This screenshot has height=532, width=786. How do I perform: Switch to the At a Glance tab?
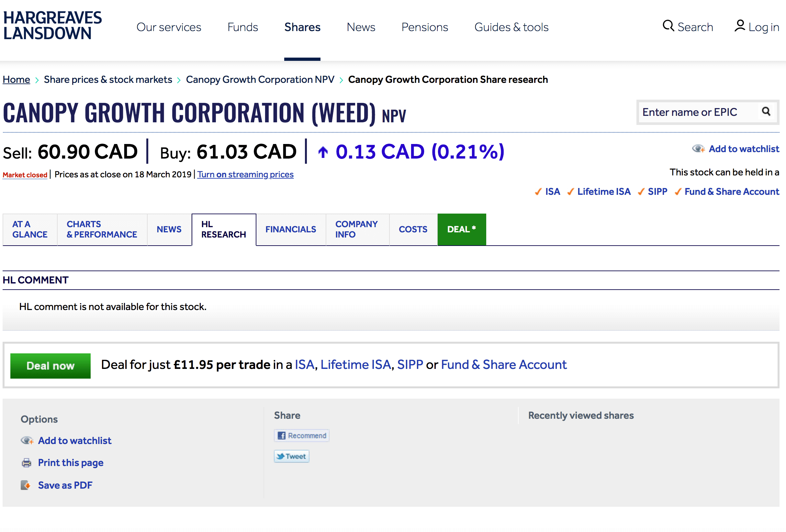click(x=30, y=229)
